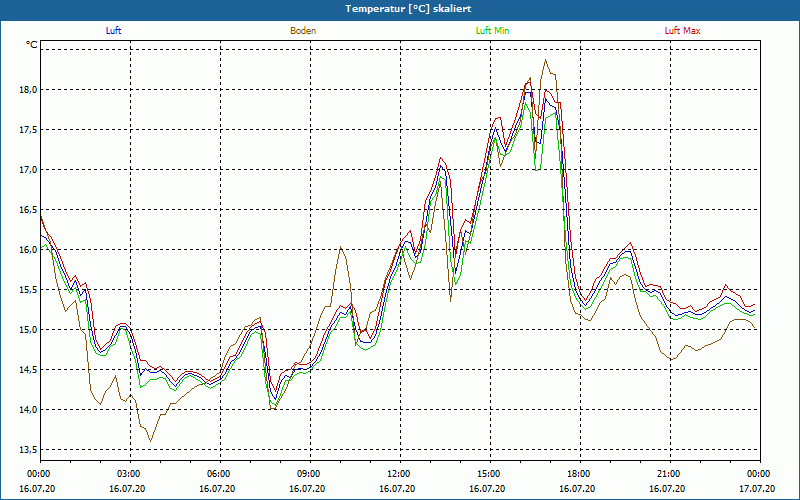Click the 13,5 y-axis label

(29, 449)
